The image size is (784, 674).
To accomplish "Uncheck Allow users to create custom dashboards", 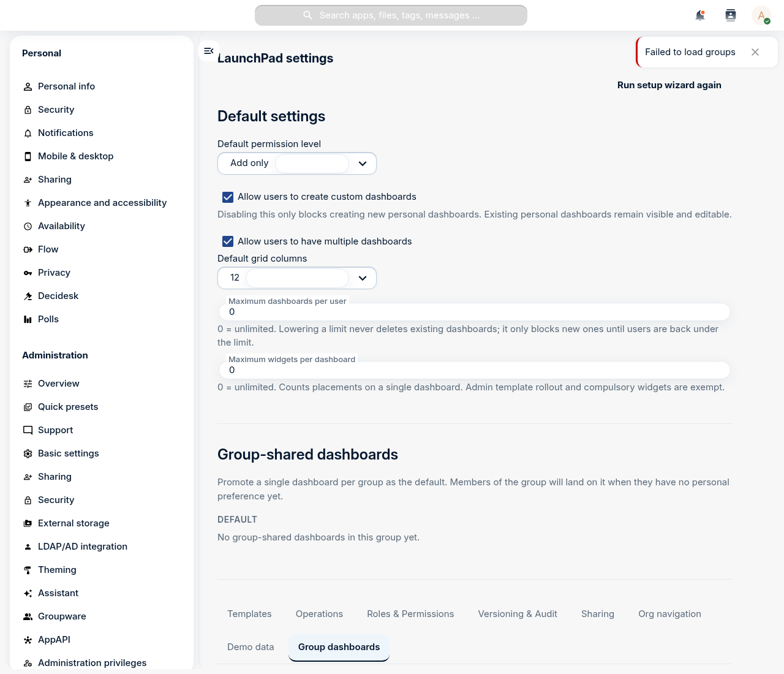I will 228,197.
